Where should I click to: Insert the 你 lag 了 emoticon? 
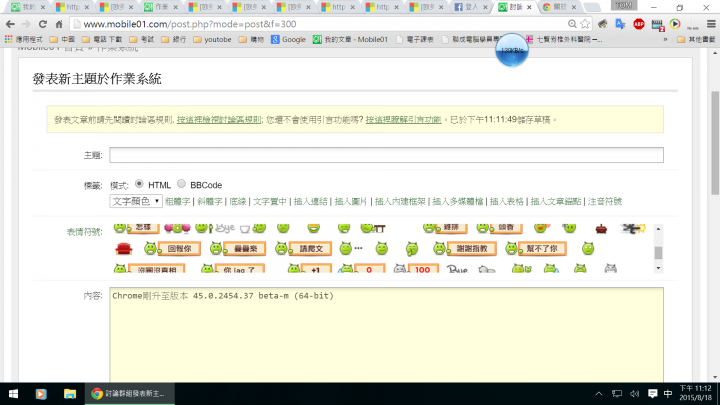233,268
